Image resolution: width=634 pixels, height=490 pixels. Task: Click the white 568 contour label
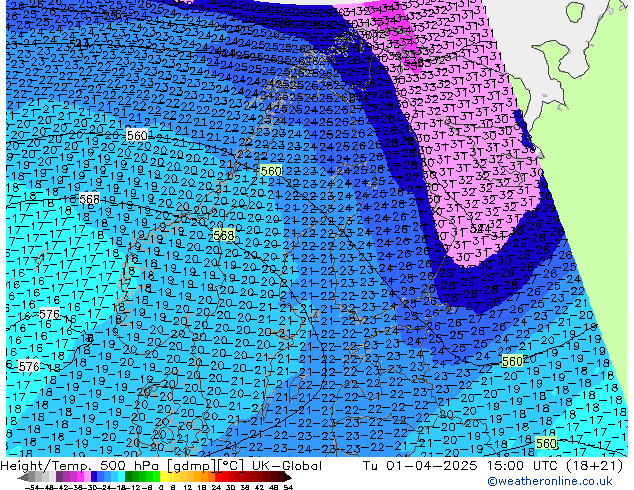click(89, 199)
